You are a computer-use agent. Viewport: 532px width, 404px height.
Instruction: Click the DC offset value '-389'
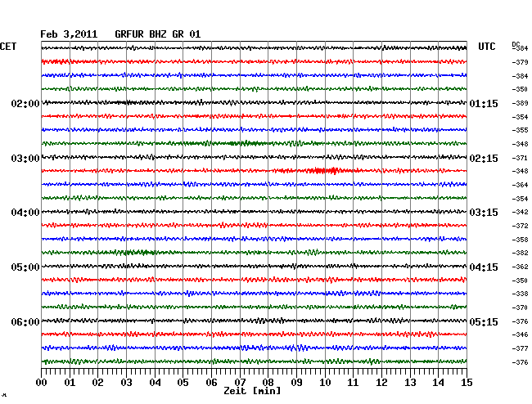coord(520,103)
